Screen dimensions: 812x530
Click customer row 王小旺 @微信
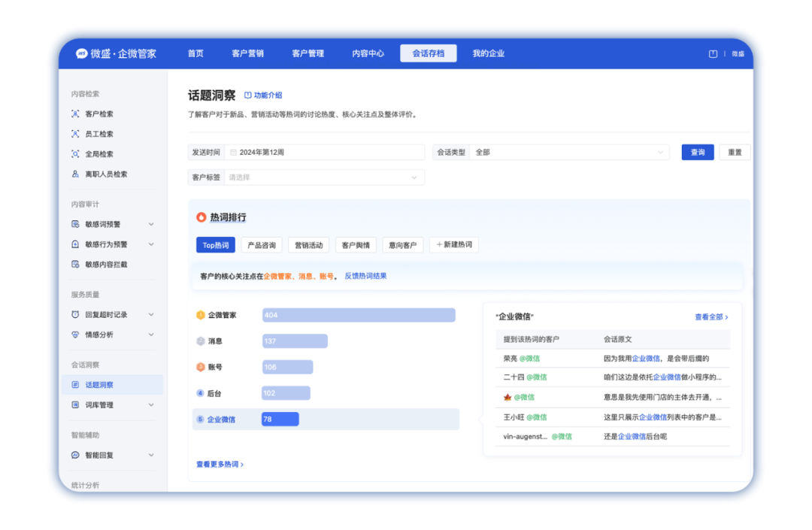pyautogui.click(x=613, y=418)
